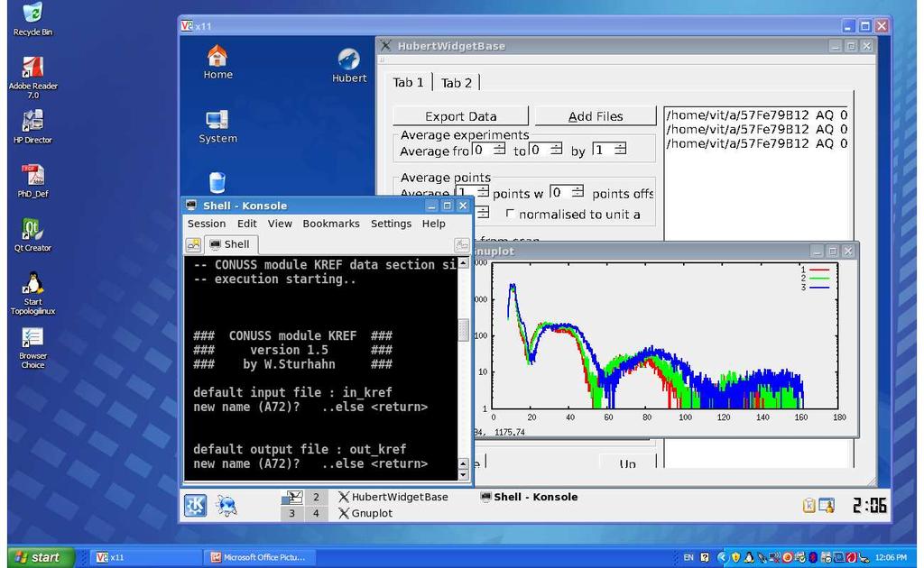Image resolution: width=924 pixels, height=568 pixels.
Task: Click the Average points spinner arrows
Action: click(x=483, y=191)
